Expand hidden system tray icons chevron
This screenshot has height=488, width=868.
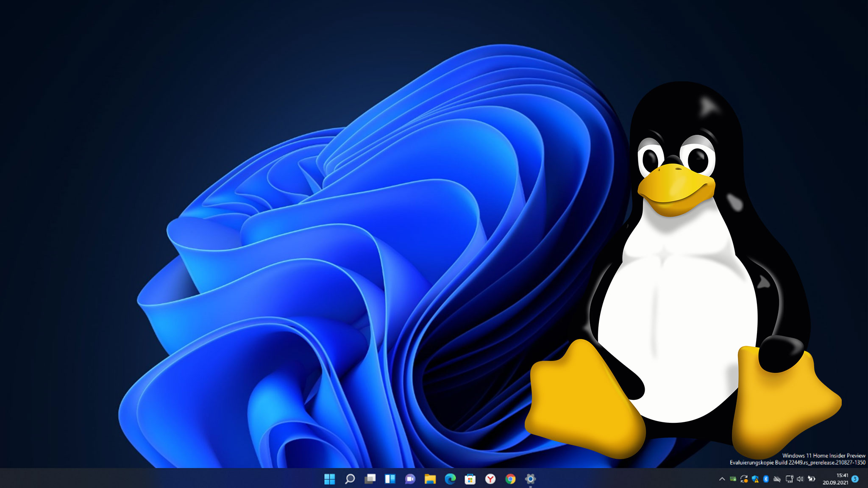click(722, 479)
